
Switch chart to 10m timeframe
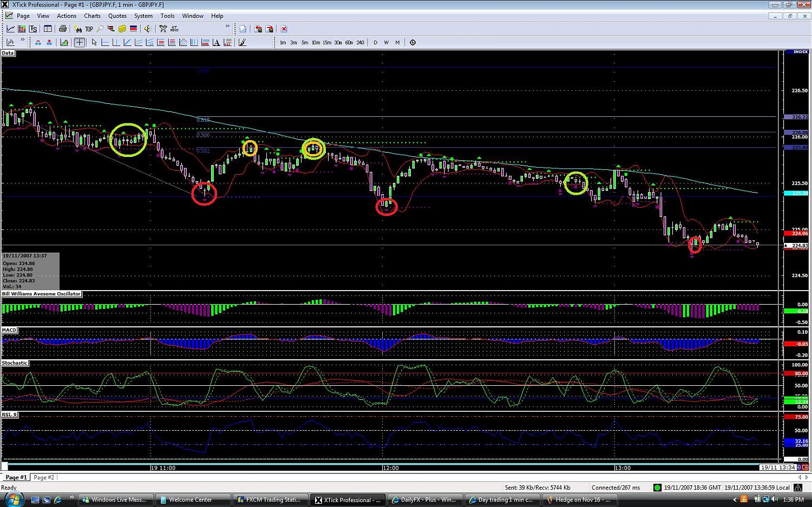click(x=316, y=42)
